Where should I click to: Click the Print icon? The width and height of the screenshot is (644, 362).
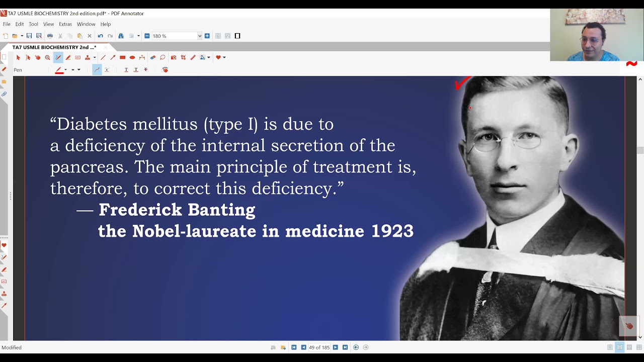50,36
